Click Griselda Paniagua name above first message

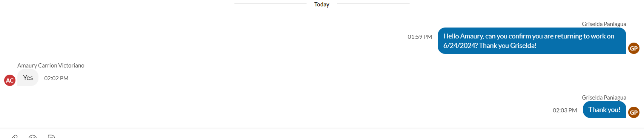click(x=604, y=24)
